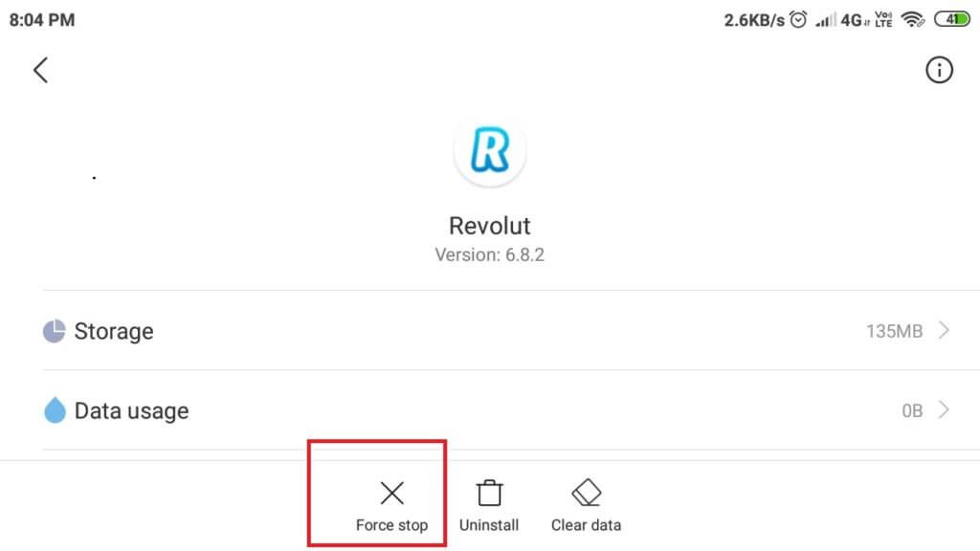Expand the Storage row chevron
This screenshot has width=980, height=551.
944,330
